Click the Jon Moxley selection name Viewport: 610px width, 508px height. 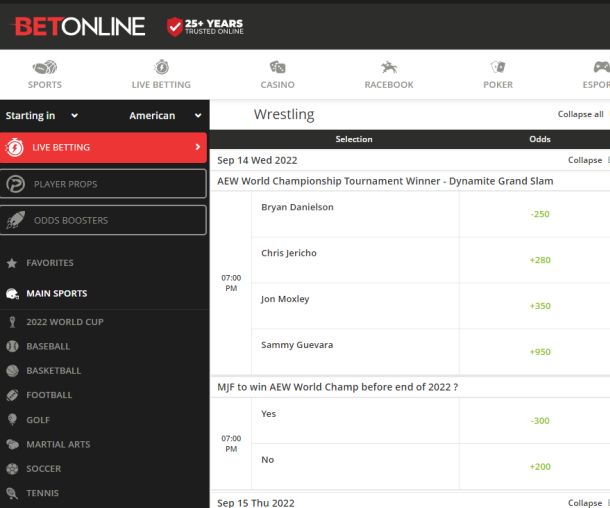[x=285, y=299]
